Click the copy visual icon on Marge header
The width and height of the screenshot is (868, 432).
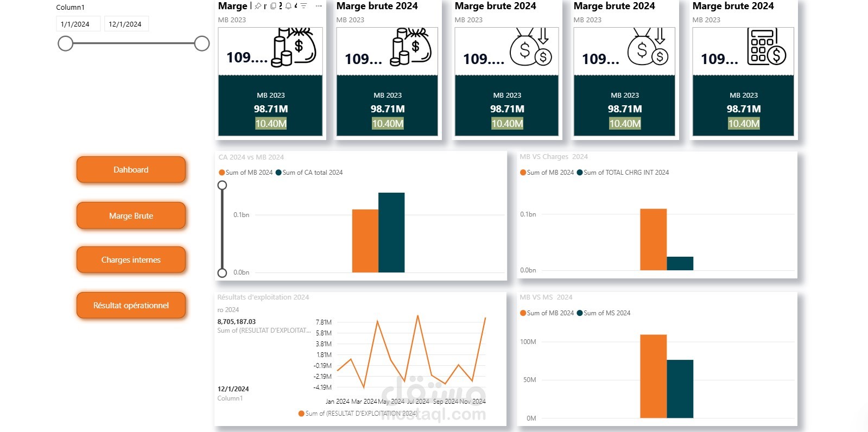[x=273, y=6]
